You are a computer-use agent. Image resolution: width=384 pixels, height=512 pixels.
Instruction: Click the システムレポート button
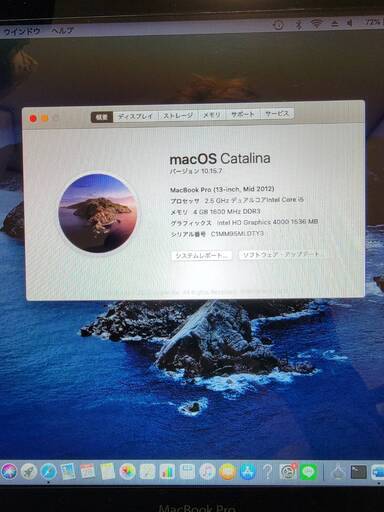pos(202,256)
